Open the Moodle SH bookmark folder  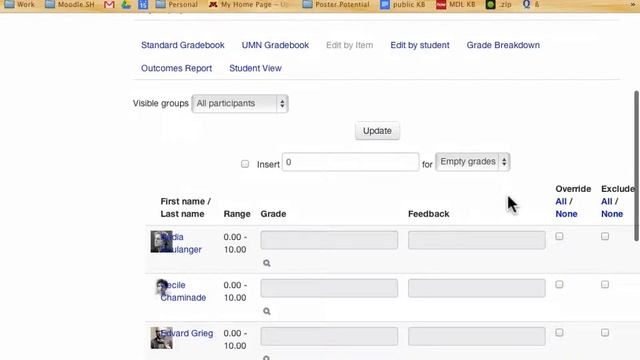click(x=69, y=4)
